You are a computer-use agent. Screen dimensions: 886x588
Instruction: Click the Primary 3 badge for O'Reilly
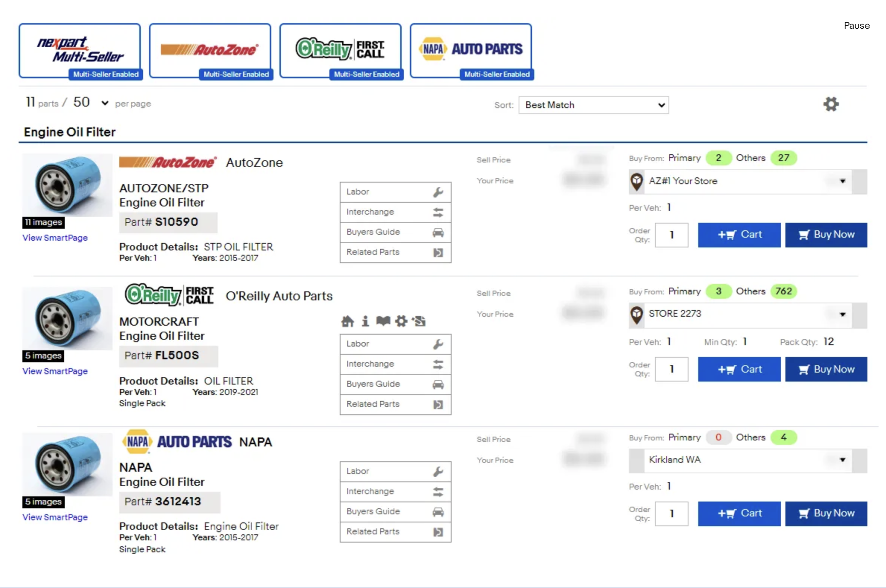click(718, 291)
